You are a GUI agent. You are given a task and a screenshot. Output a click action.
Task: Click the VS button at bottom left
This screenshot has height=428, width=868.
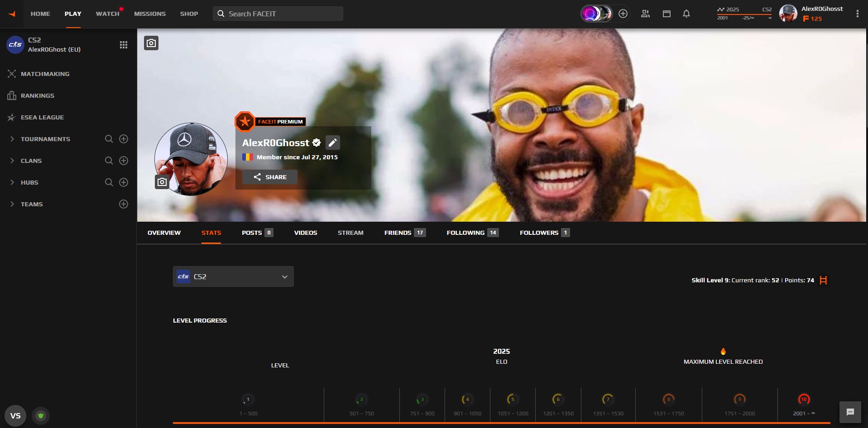pos(15,416)
